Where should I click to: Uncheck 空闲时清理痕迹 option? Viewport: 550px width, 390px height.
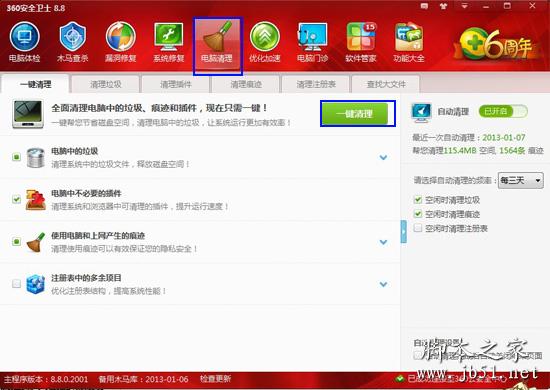tap(417, 214)
